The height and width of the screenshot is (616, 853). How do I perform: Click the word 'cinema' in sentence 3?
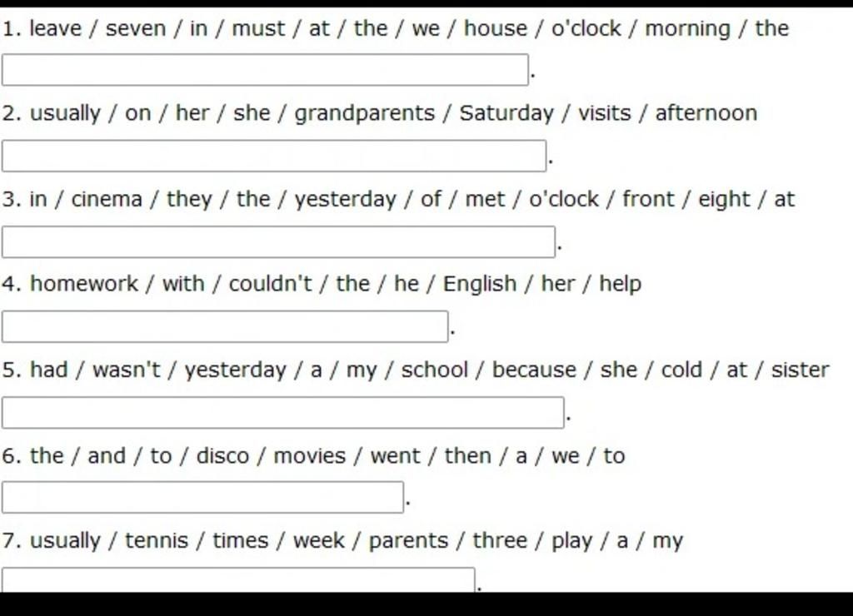click(x=107, y=200)
